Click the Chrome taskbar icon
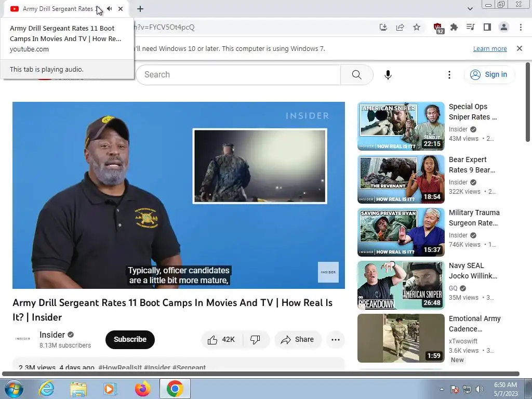Screen dimensions: 532x399 [175, 389]
